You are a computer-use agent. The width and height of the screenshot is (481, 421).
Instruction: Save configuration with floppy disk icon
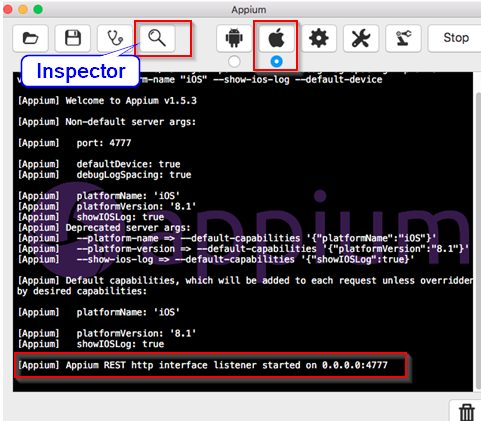point(73,38)
